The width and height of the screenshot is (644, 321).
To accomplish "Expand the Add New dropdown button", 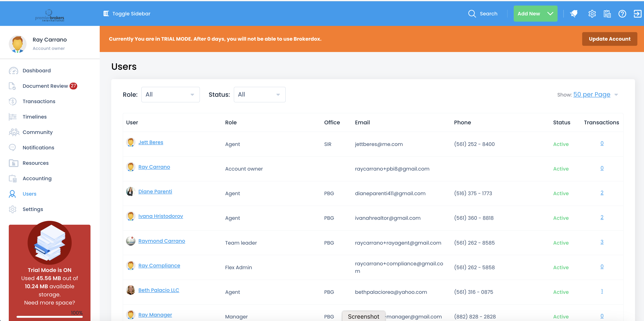I will [535, 13].
